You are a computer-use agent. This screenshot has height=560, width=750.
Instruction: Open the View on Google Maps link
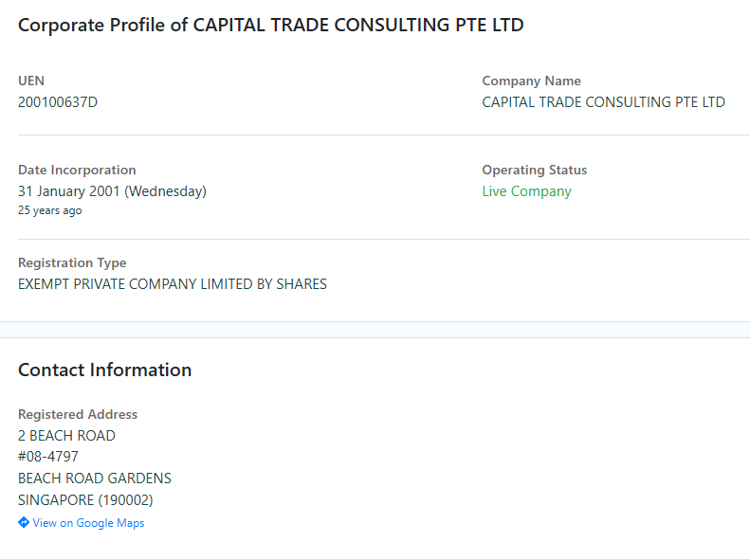click(x=88, y=523)
